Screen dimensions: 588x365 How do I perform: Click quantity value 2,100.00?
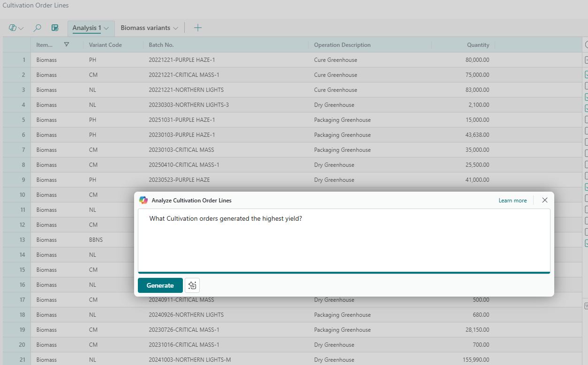(x=479, y=105)
